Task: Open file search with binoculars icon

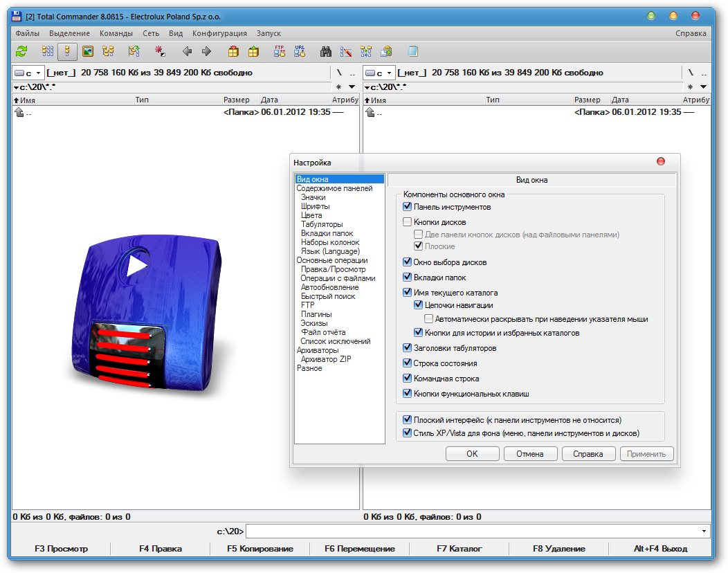Action: click(326, 51)
